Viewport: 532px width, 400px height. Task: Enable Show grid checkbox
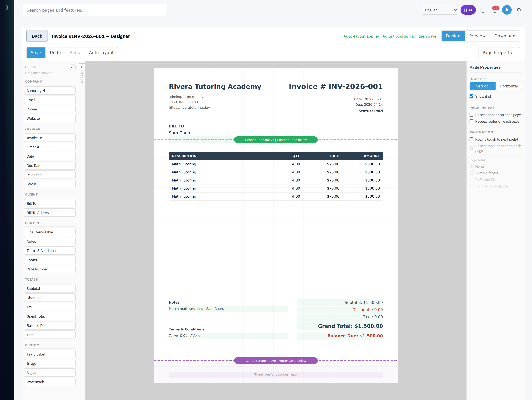471,96
